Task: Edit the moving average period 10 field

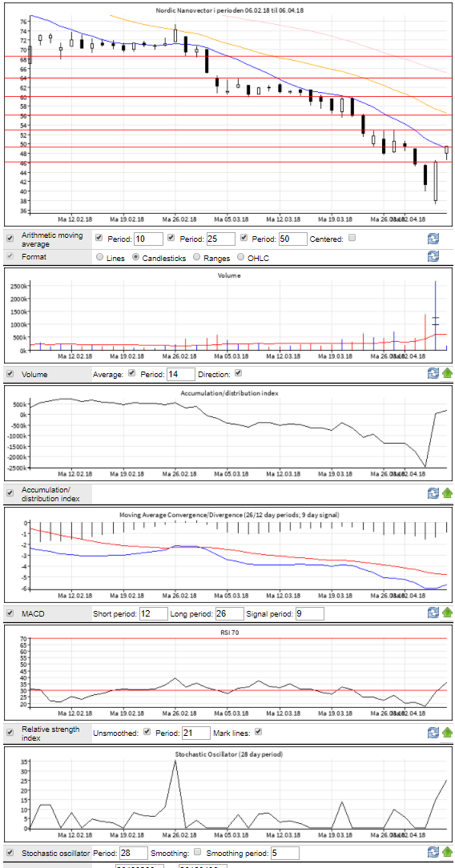Action: (148, 239)
